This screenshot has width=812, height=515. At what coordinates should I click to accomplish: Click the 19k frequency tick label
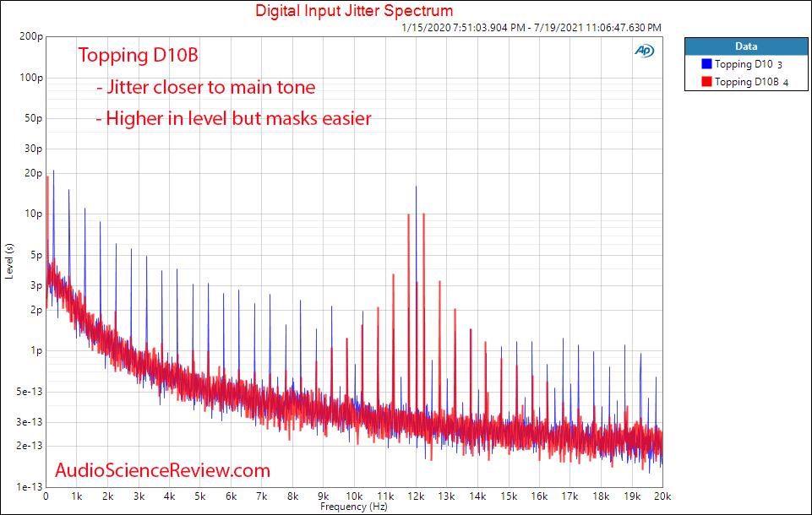point(632,496)
